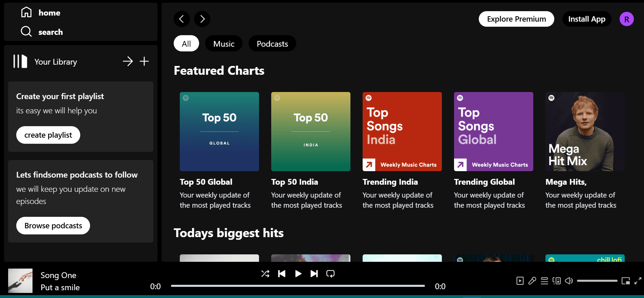Open connect to a device icon

click(557, 281)
